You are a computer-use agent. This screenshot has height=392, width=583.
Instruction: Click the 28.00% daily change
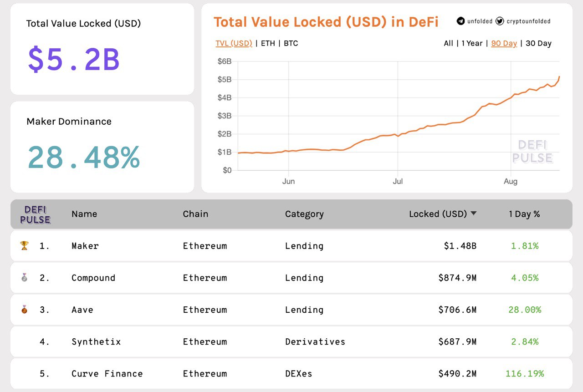pos(525,310)
